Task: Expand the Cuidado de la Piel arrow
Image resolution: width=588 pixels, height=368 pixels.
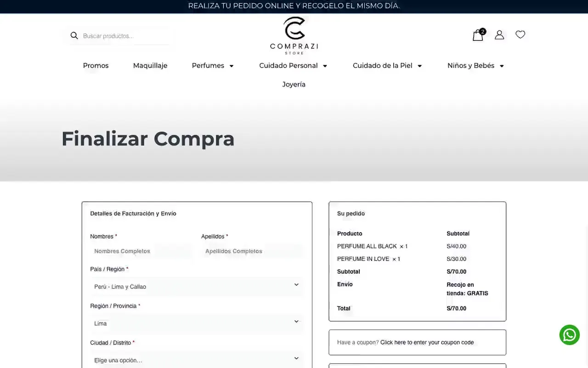Action: (x=419, y=66)
